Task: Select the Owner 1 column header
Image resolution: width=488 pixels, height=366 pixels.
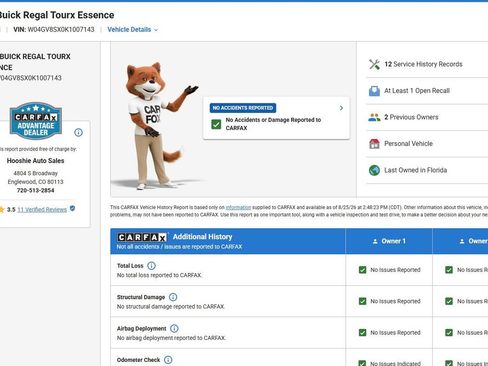Action: tap(389, 241)
